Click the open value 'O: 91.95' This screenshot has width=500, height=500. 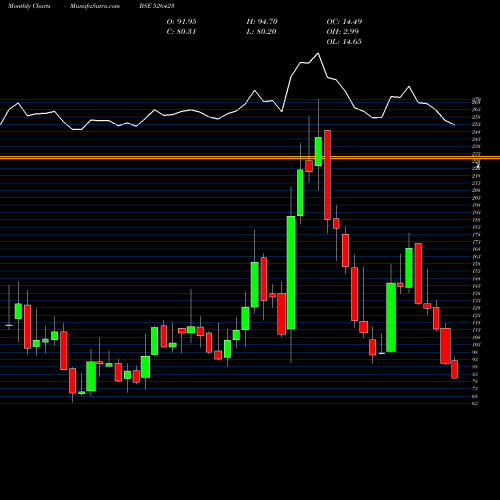(x=181, y=22)
